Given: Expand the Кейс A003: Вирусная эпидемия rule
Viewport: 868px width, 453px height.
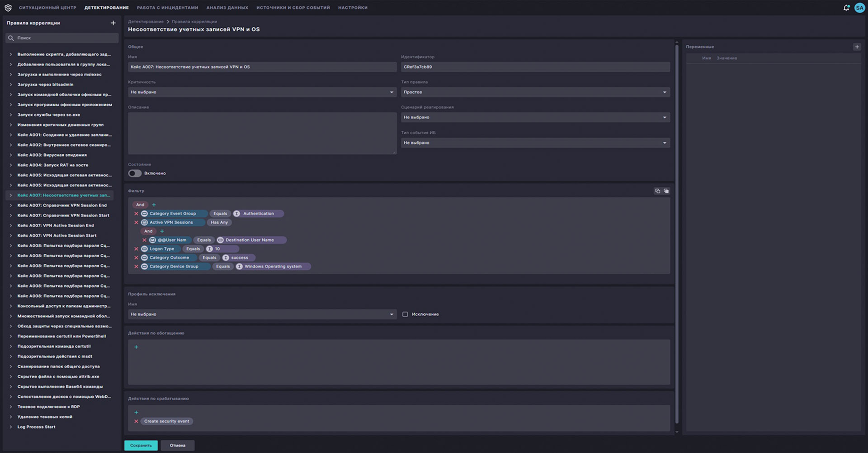Looking at the screenshot, I should pos(11,155).
